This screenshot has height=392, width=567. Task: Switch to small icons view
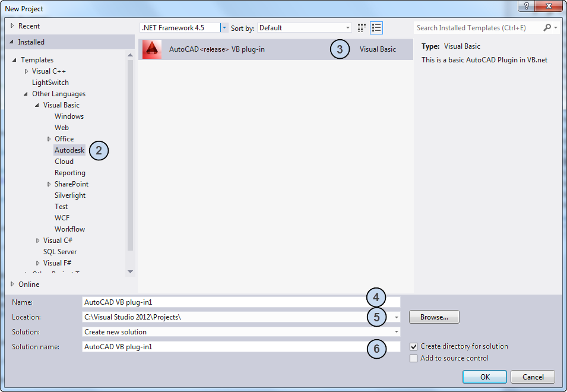coord(362,28)
